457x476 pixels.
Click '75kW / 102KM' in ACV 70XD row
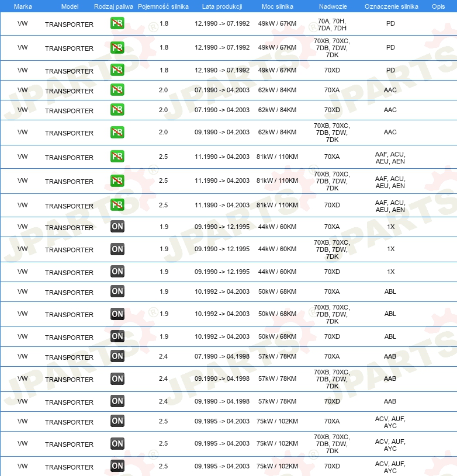click(277, 466)
